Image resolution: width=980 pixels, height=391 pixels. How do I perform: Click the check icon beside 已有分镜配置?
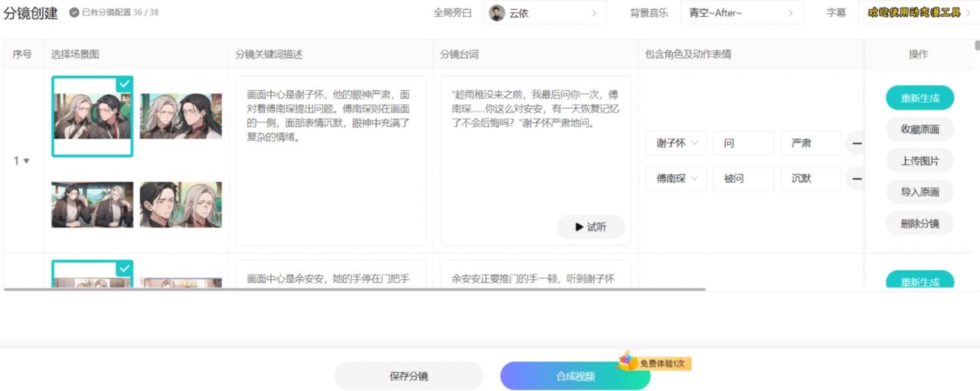pyautogui.click(x=74, y=12)
